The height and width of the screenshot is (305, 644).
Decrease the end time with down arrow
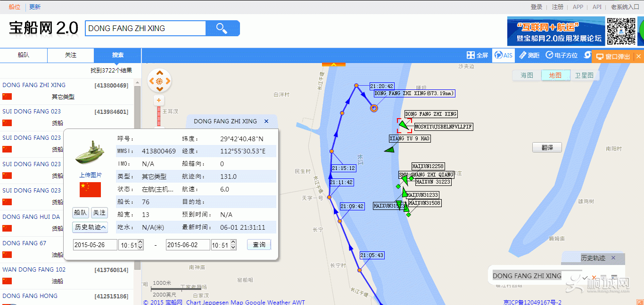pyautogui.click(x=233, y=248)
